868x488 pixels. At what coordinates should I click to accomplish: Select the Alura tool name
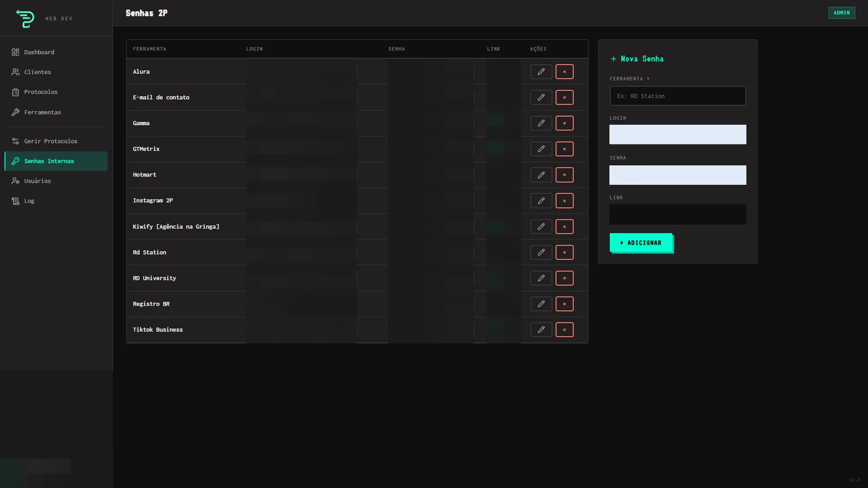141,71
